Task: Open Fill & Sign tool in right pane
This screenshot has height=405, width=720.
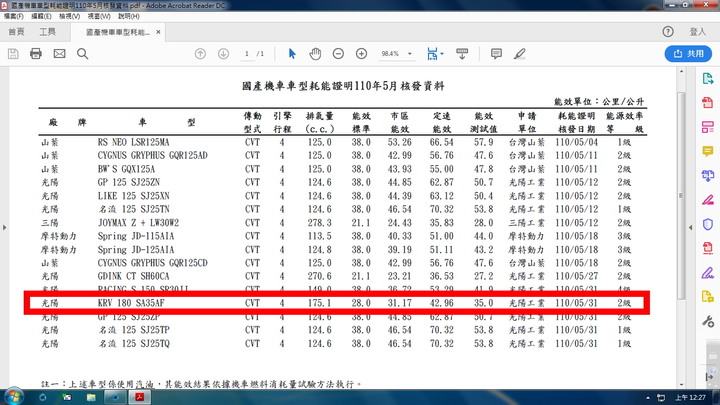Action: point(708,273)
